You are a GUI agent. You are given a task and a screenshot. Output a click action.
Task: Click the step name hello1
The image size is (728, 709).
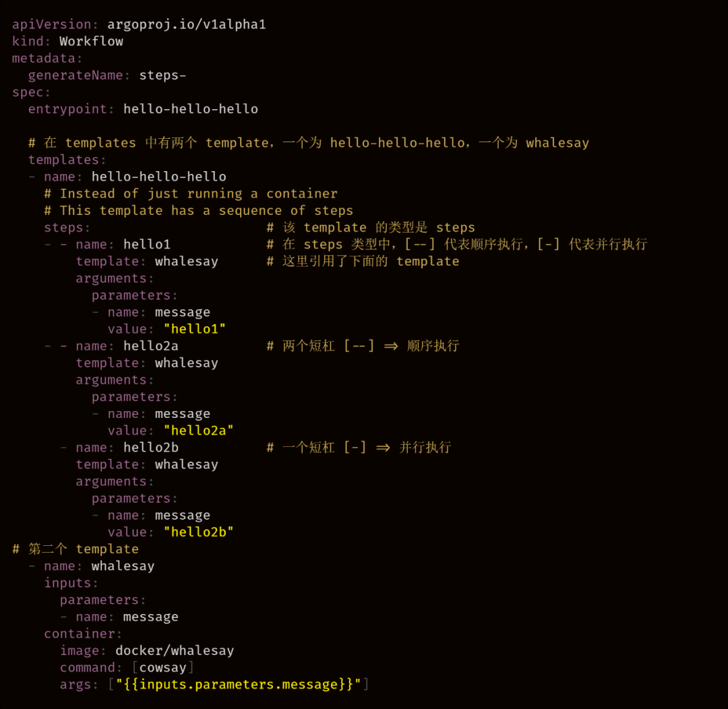[147, 244]
